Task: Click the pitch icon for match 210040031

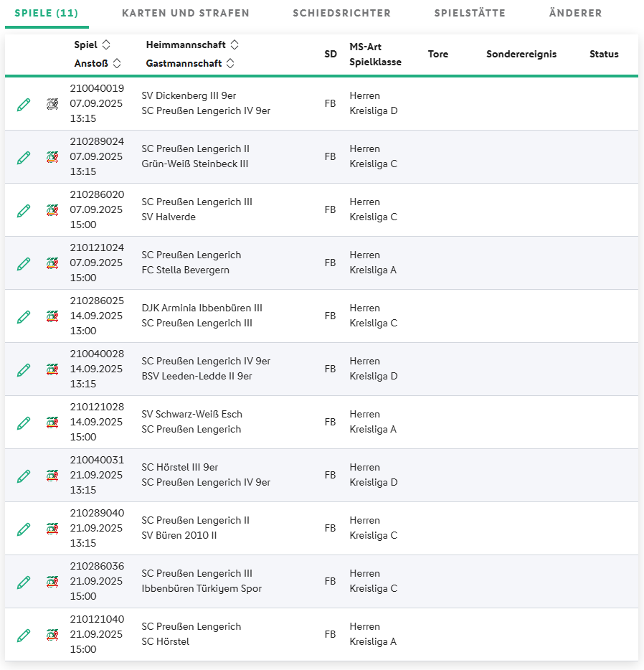Action: coord(52,476)
